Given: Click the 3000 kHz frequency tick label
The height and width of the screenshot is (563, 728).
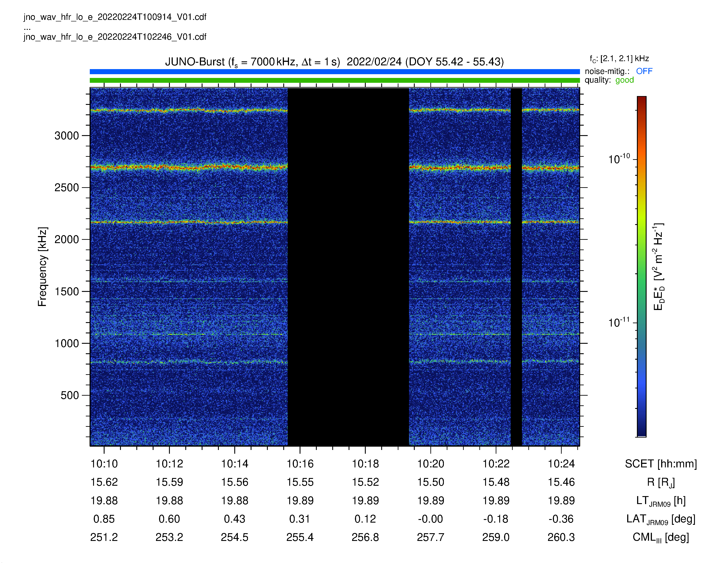Looking at the screenshot, I should coord(67,136).
